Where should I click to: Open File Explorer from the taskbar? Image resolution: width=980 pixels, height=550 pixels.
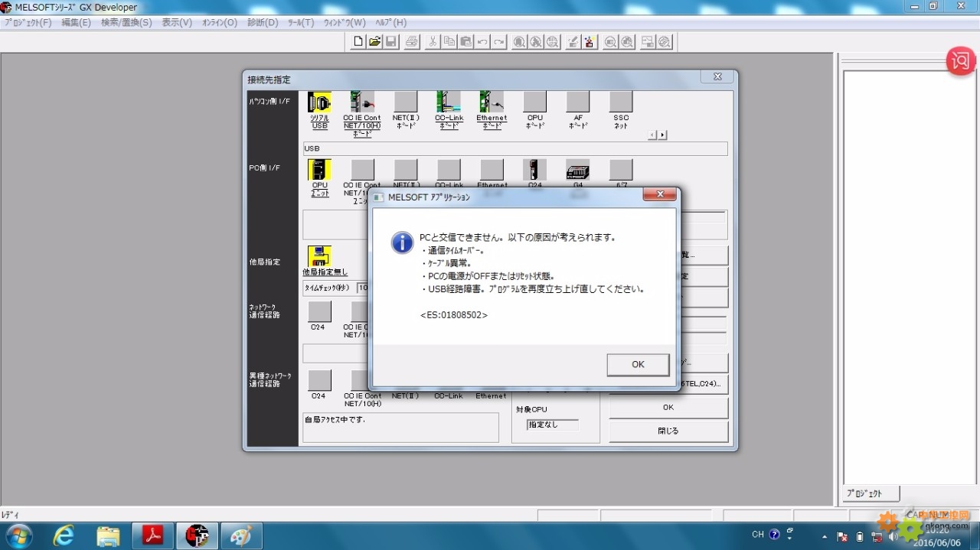click(x=109, y=536)
